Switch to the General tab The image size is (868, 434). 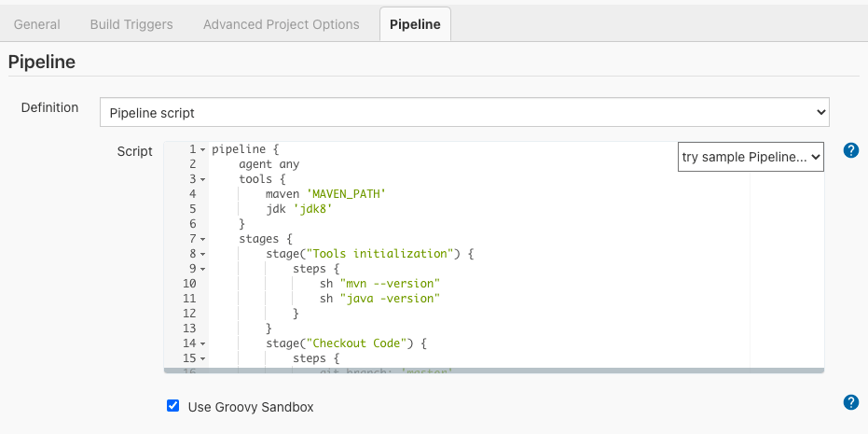[37, 24]
